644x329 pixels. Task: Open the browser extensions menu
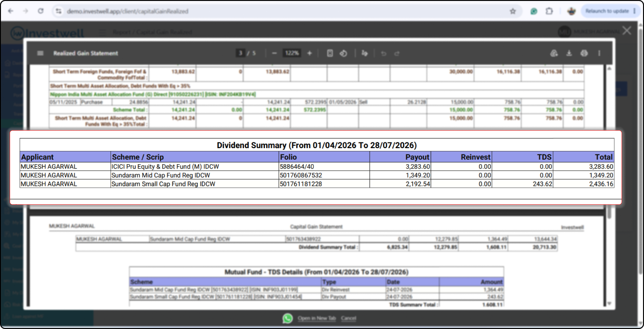[x=549, y=11]
